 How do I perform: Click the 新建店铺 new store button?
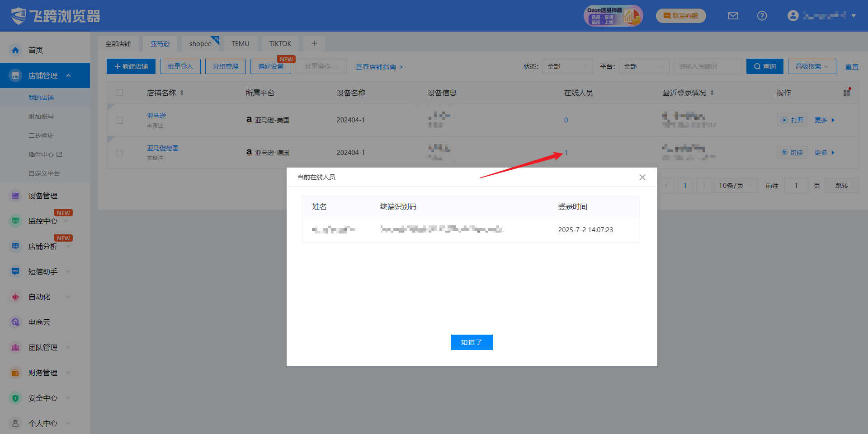point(131,66)
